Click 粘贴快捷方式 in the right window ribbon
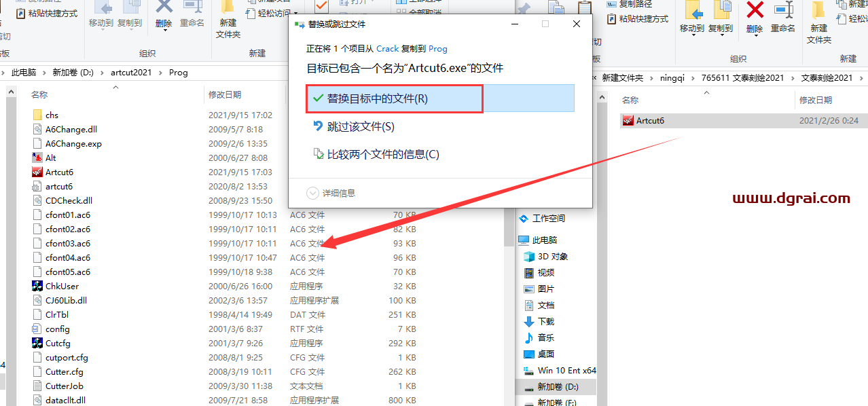Screen dimensions: 868x406 point(637,19)
